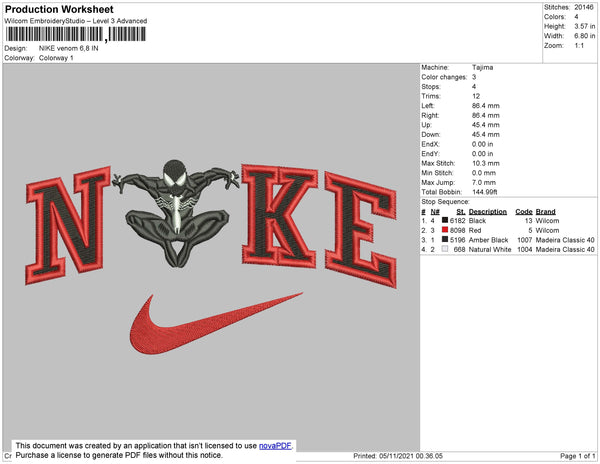This screenshot has width=600, height=464.
Task: Click the Max Jump value '7.0 mm'
Action: (x=484, y=182)
